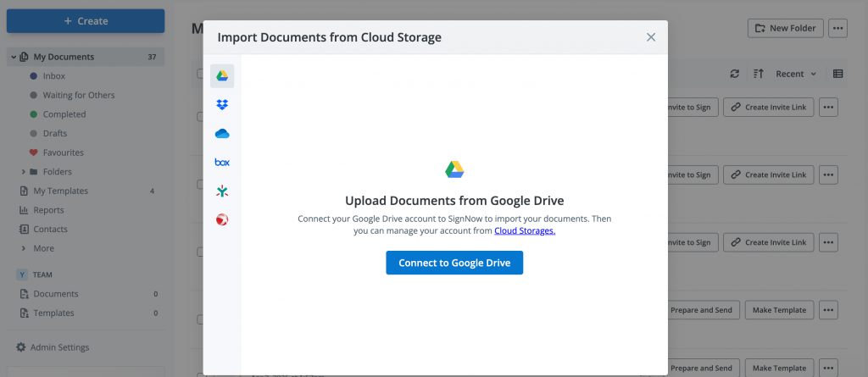The width and height of the screenshot is (868, 377).
Task: Click the My Documents count 37
Action: pos(152,57)
